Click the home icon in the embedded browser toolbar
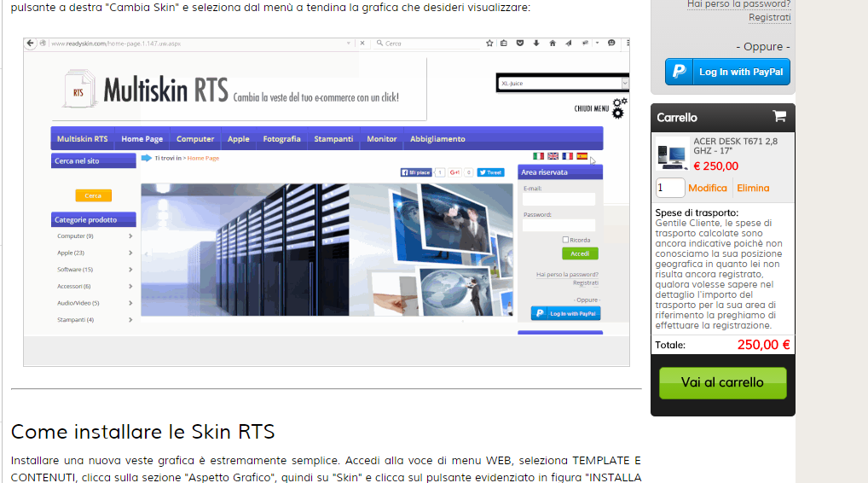The height and width of the screenshot is (483, 868). click(x=553, y=44)
